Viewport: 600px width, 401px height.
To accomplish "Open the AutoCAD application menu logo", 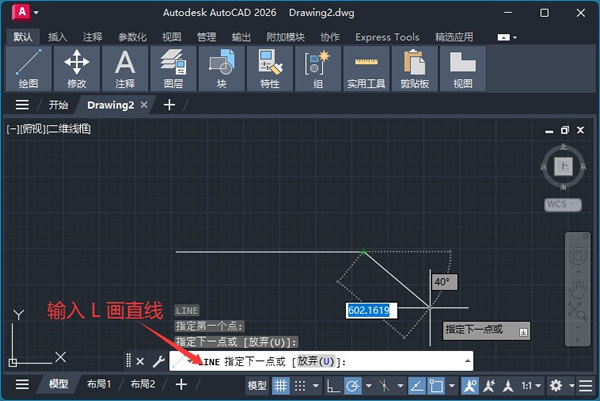I will click(21, 12).
